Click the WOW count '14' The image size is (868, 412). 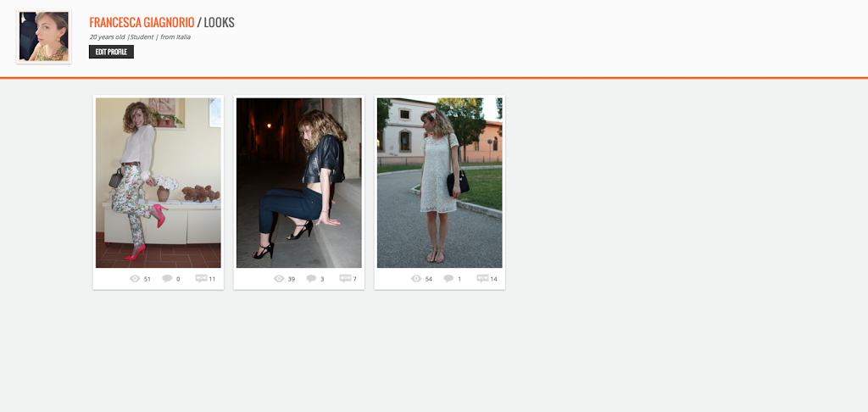(494, 279)
